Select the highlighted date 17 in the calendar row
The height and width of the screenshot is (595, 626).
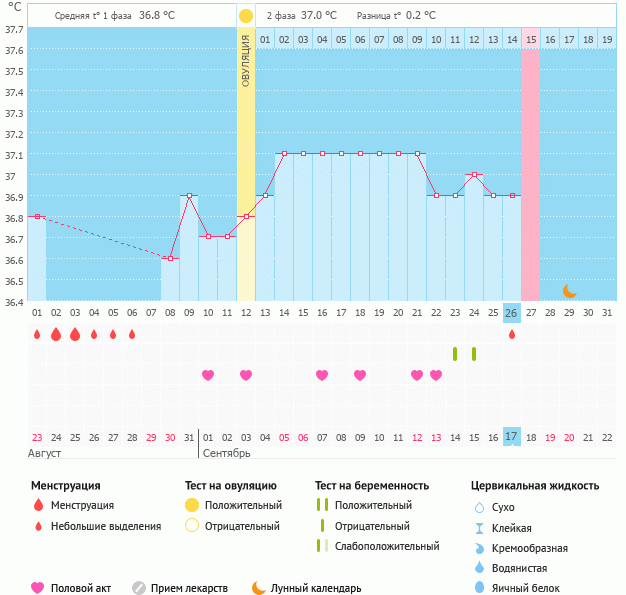(x=512, y=437)
